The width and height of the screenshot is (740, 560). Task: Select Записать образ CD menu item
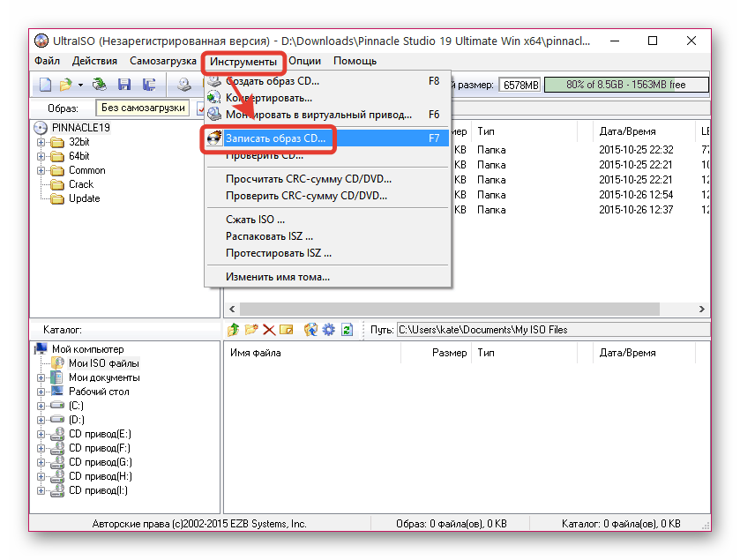tap(275, 138)
